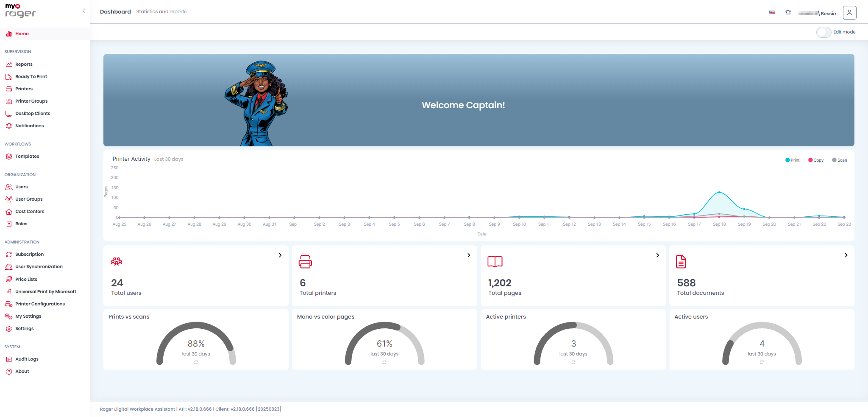Refresh the Prints vs scans gauge
Viewport: 868px width, 417px height.
click(196, 362)
